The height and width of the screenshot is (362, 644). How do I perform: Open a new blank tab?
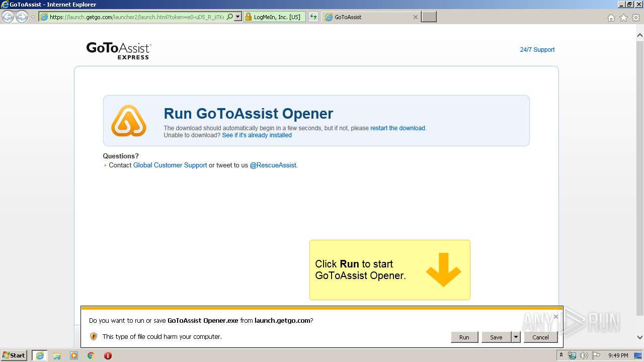click(x=429, y=17)
